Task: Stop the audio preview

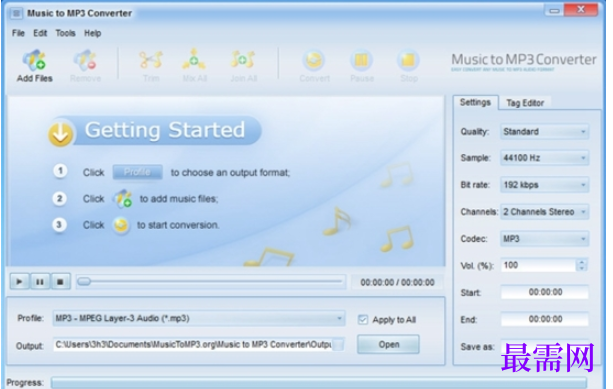Action: point(60,281)
